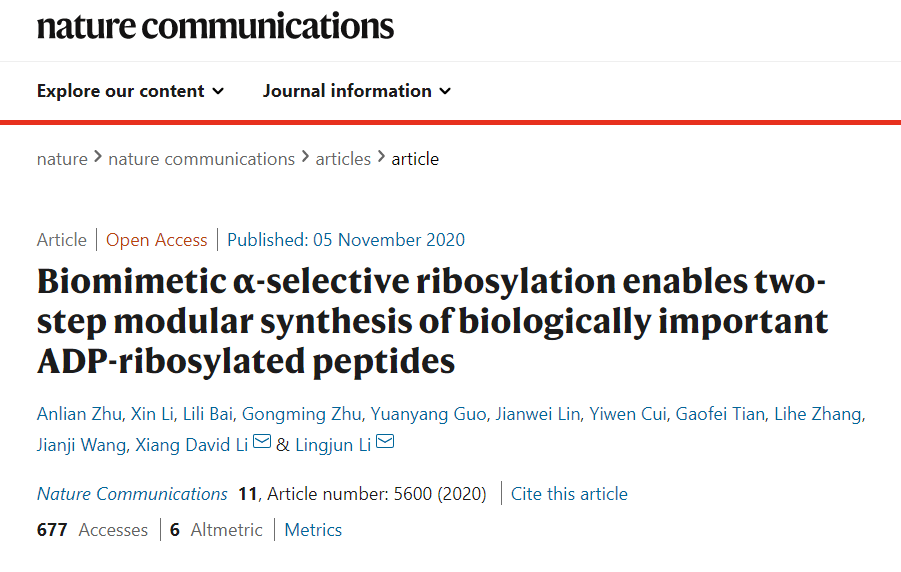Open author Jianji Wang link
Image resolution: width=901 pixels, height=572 pixels.
tap(80, 444)
